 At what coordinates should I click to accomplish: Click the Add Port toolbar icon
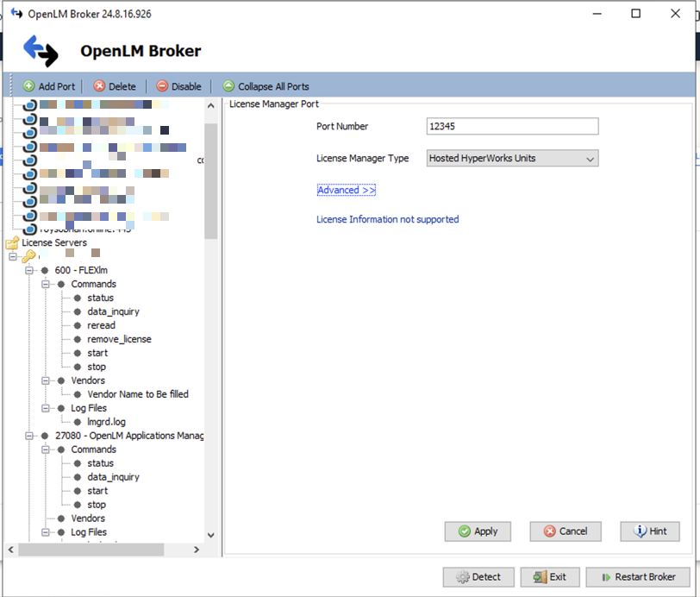[x=28, y=86]
